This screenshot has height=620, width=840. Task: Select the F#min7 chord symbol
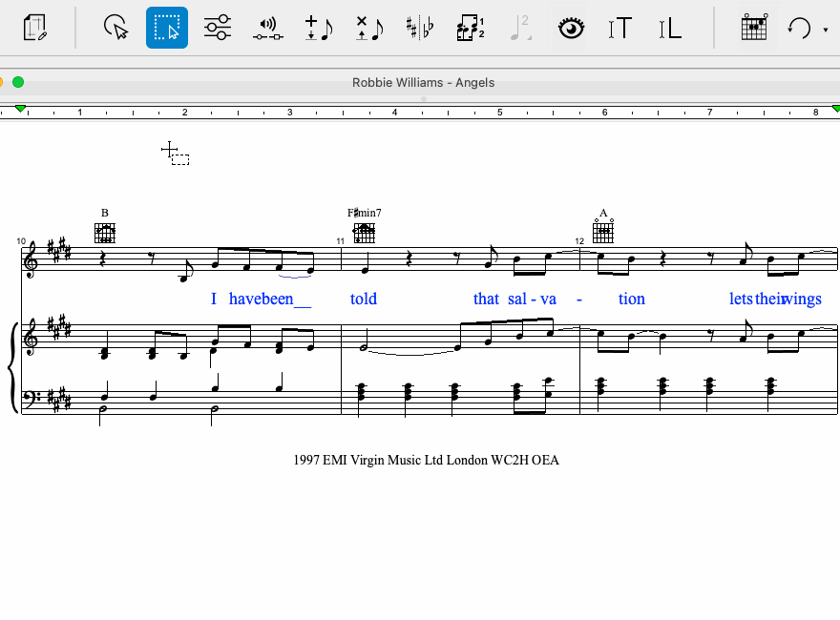pyautogui.click(x=364, y=213)
